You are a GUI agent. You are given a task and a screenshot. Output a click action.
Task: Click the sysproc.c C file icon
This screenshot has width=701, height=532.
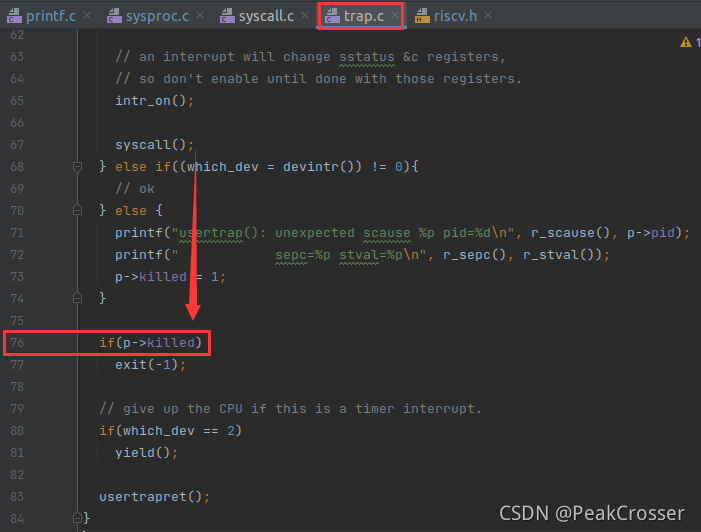(x=114, y=16)
